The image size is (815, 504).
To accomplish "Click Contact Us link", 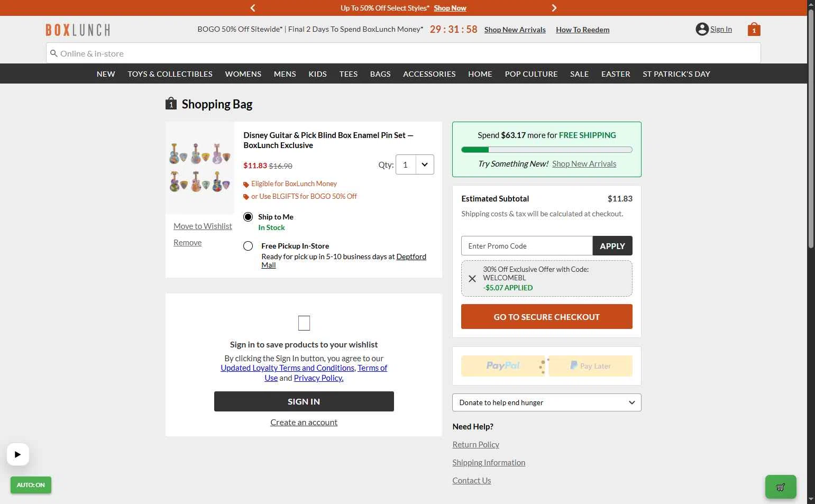I will click(x=472, y=481).
